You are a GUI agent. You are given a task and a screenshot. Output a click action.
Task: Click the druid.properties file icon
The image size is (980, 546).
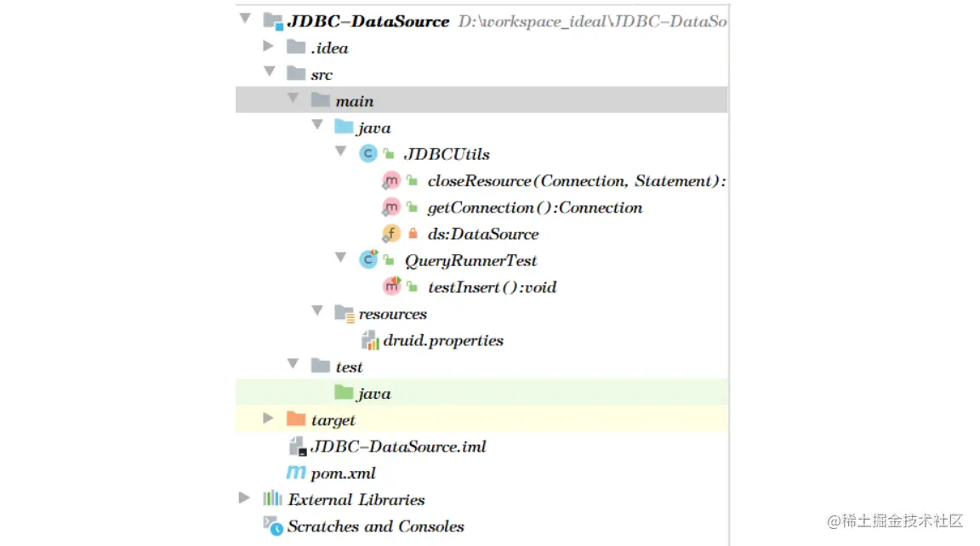click(x=370, y=340)
